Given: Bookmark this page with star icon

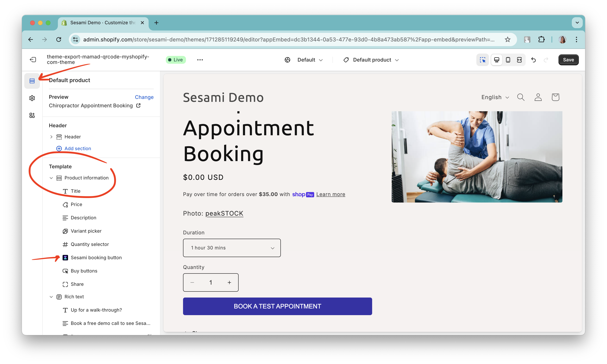Looking at the screenshot, I should (507, 39).
